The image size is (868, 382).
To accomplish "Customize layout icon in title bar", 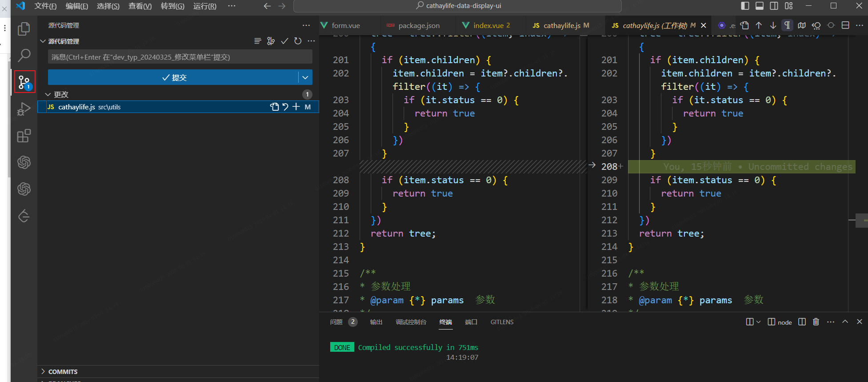I will click(x=789, y=6).
